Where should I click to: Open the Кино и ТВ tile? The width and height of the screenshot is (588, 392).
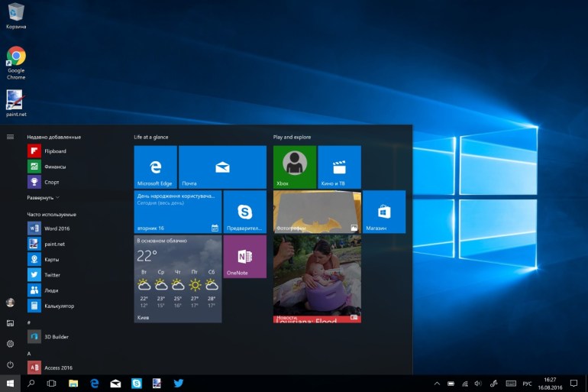click(339, 167)
